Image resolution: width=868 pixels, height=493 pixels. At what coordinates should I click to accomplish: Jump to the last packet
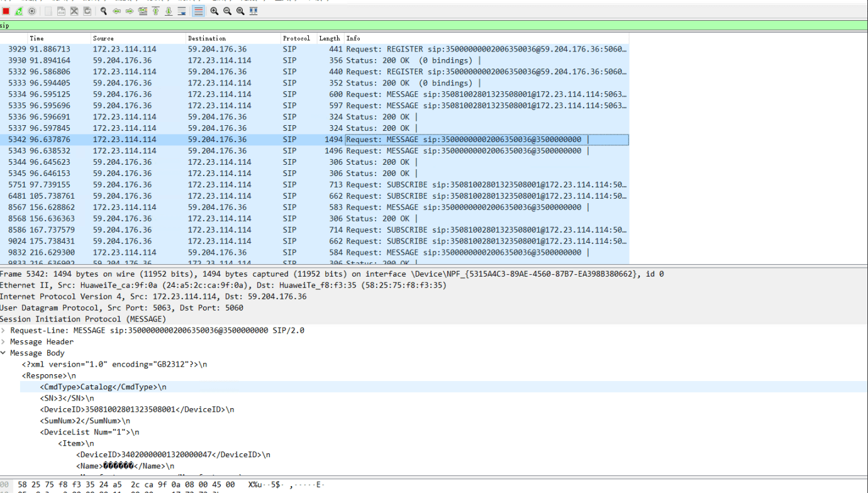coord(169,11)
